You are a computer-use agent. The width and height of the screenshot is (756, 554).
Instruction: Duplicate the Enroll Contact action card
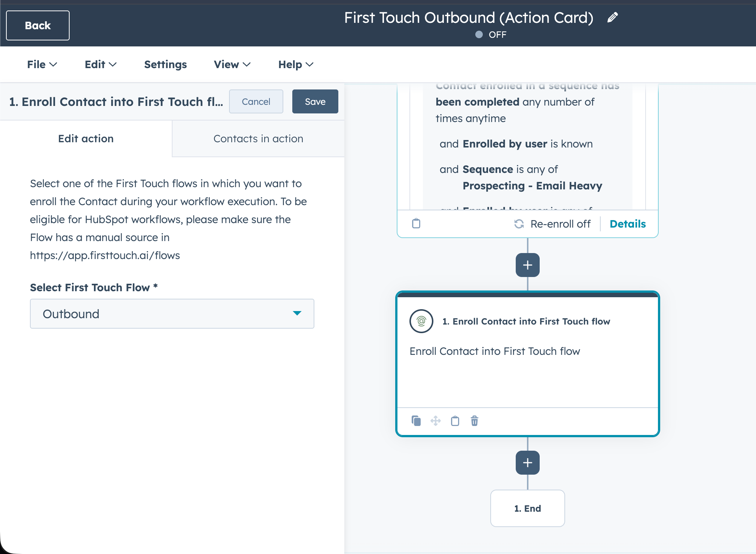click(x=415, y=421)
